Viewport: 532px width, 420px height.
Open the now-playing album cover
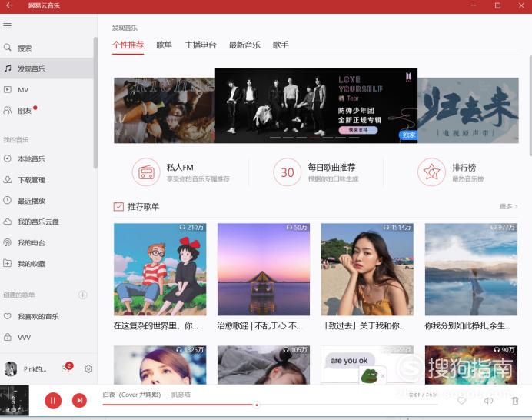coord(15,400)
